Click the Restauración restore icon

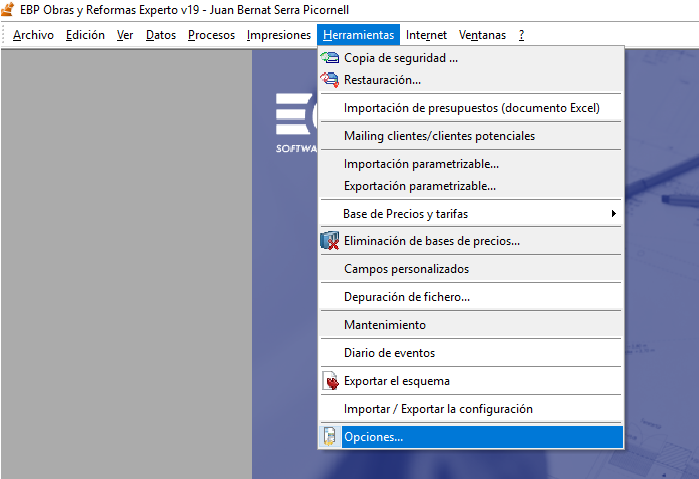pos(330,79)
